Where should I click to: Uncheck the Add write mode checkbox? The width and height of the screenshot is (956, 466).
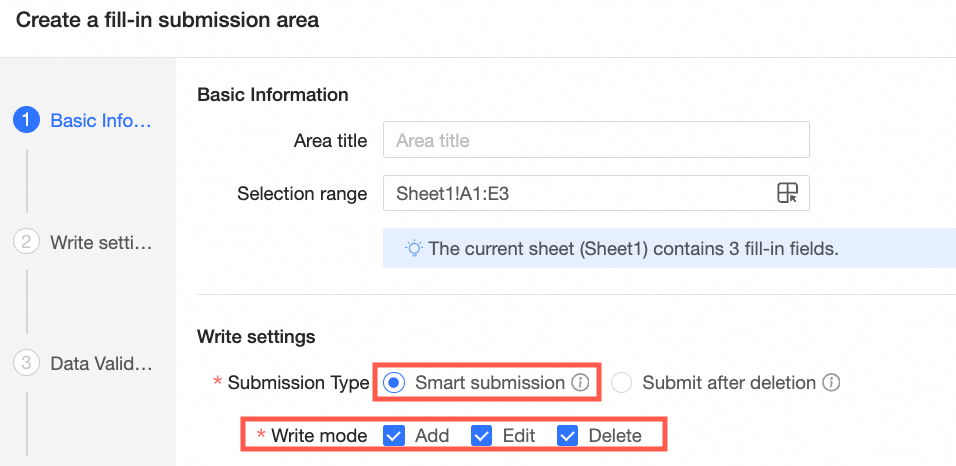[x=394, y=436]
